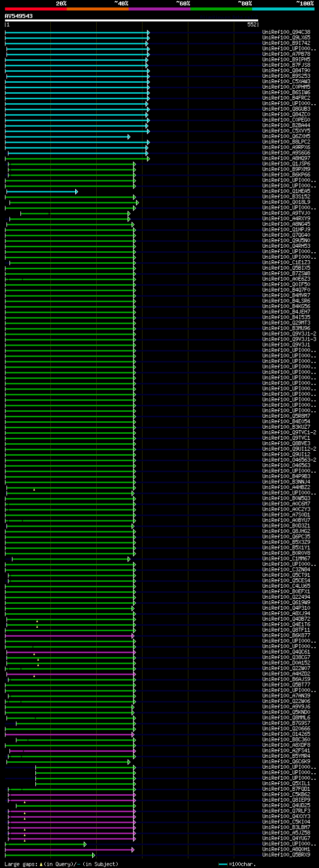
Task: Select the UniRef100_A8NG45 label
Action: coord(286,224)
